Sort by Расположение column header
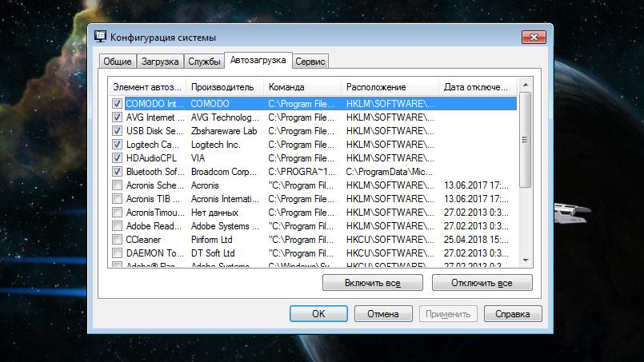Image resolution: width=644 pixels, height=362 pixels. tap(390, 87)
